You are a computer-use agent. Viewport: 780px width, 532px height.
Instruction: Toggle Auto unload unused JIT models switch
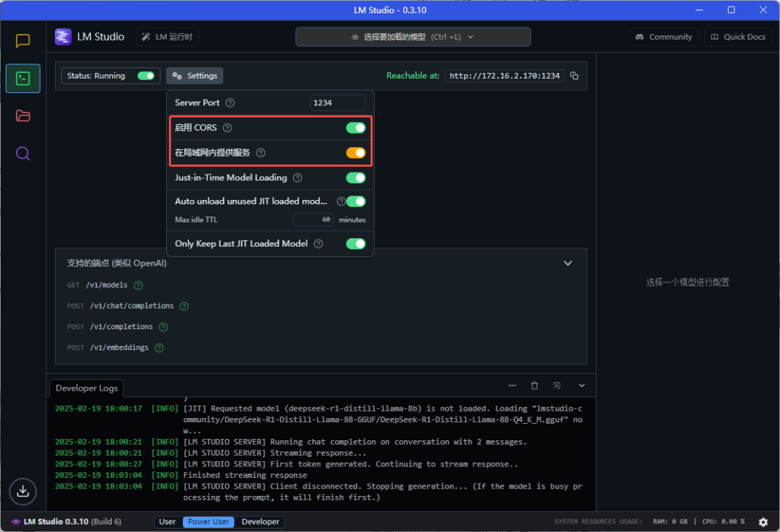pyautogui.click(x=355, y=201)
